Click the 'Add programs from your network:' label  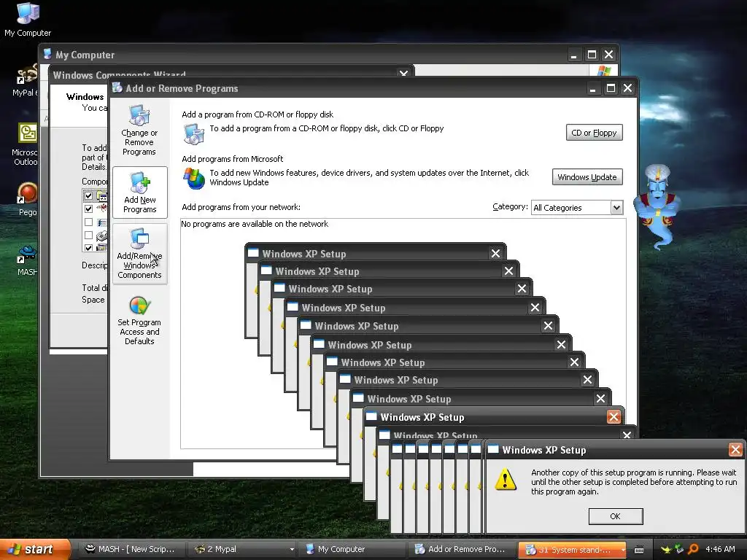(x=241, y=207)
